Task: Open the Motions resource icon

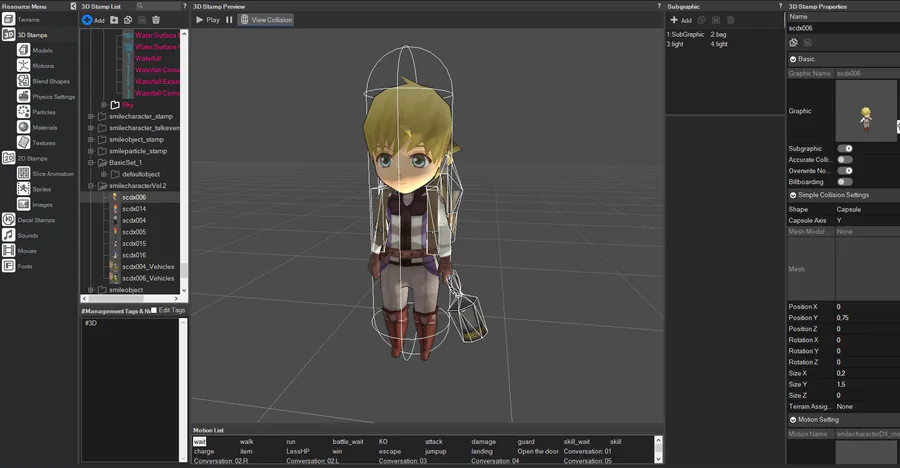Action: click(x=24, y=65)
